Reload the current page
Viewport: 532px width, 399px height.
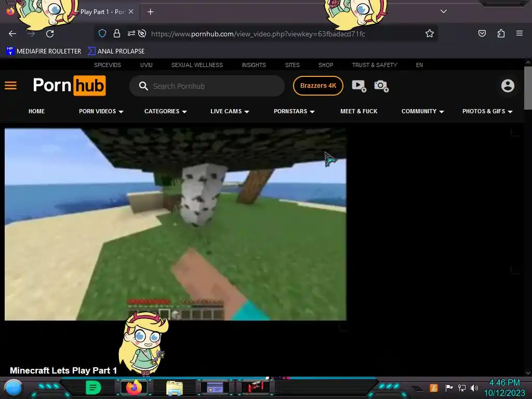(50, 34)
